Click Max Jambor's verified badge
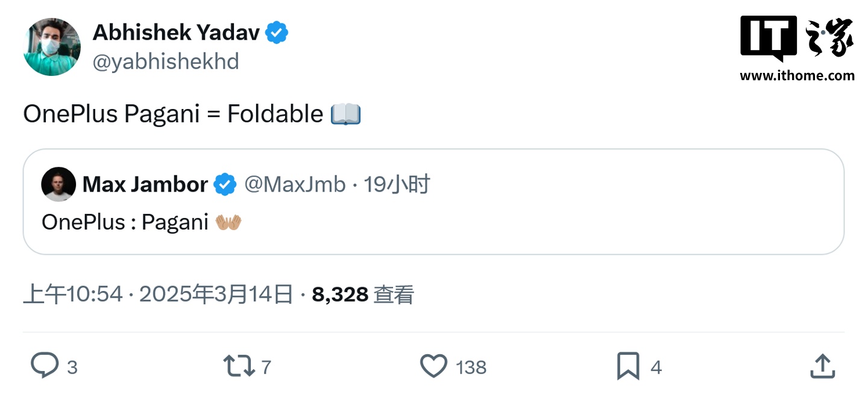The width and height of the screenshot is (868, 400). point(225,184)
